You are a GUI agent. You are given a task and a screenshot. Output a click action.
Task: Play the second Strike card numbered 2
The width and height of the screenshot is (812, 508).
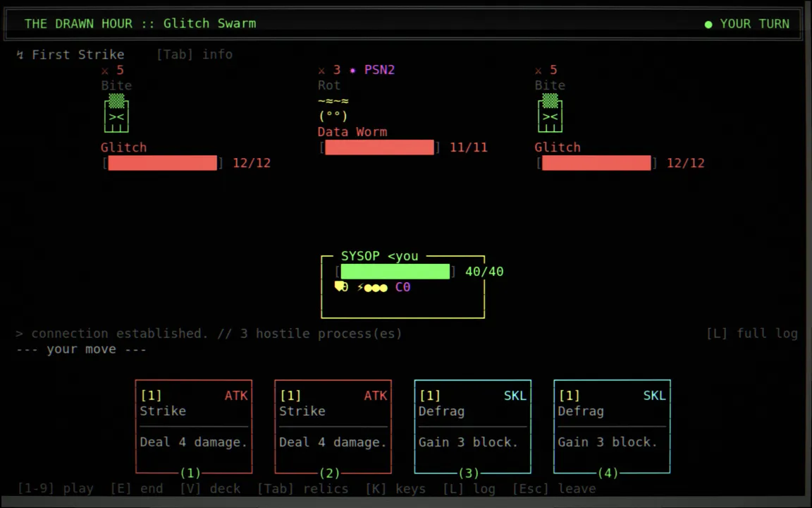click(333, 427)
